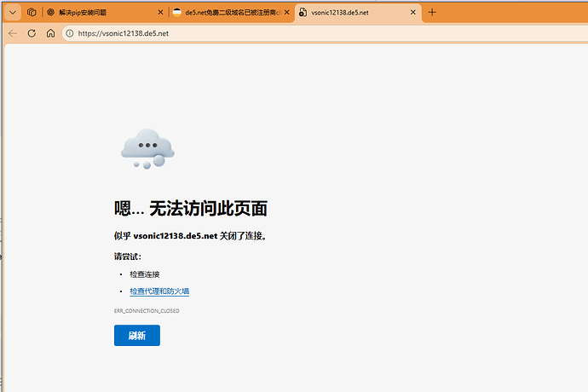Close the vsonic12138.de5.net tab
This screenshot has height=392, width=588.
tap(412, 13)
